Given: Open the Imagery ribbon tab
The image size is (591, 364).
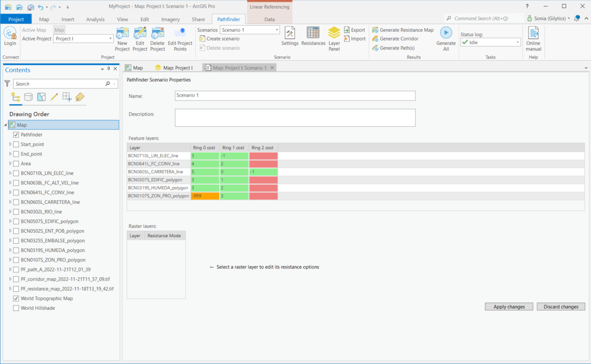Looking at the screenshot, I should (x=170, y=19).
